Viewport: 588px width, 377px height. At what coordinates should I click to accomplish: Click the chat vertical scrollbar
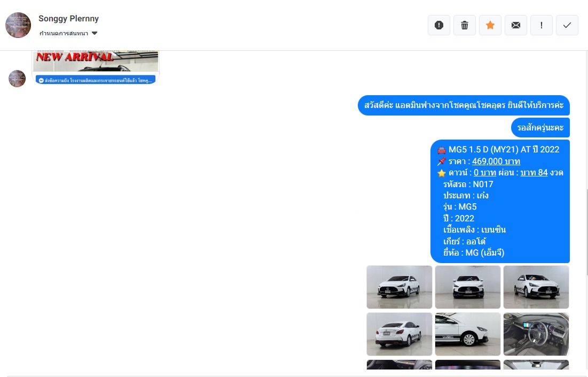click(x=586, y=233)
